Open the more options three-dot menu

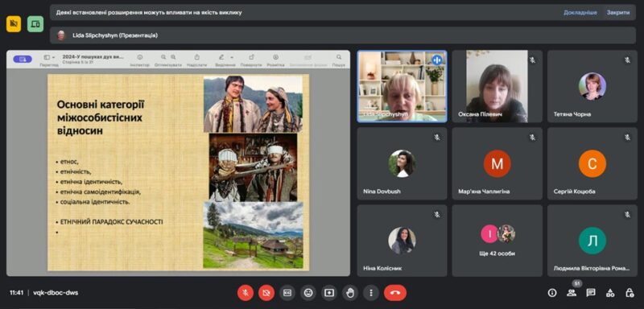tap(371, 293)
